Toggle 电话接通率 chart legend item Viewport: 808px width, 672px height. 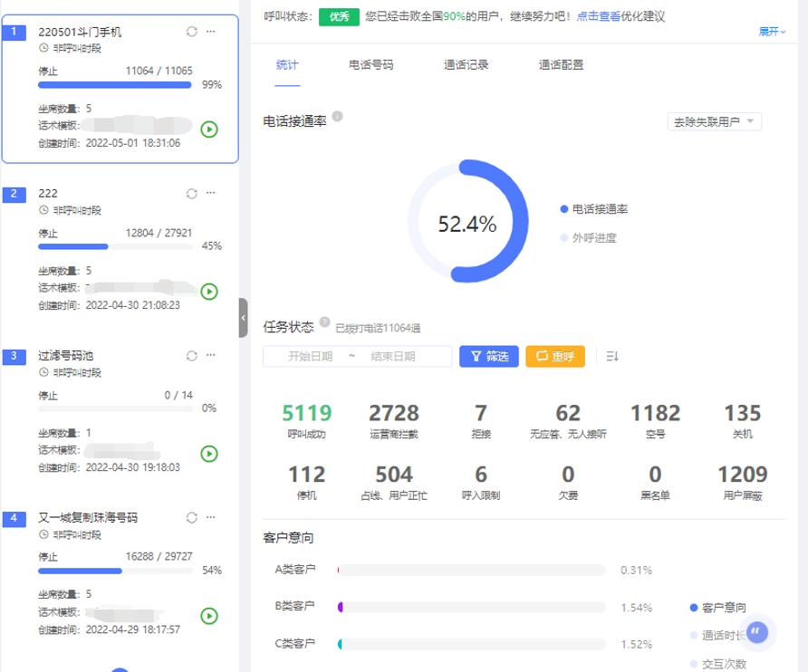pyautogui.click(x=594, y=209)
